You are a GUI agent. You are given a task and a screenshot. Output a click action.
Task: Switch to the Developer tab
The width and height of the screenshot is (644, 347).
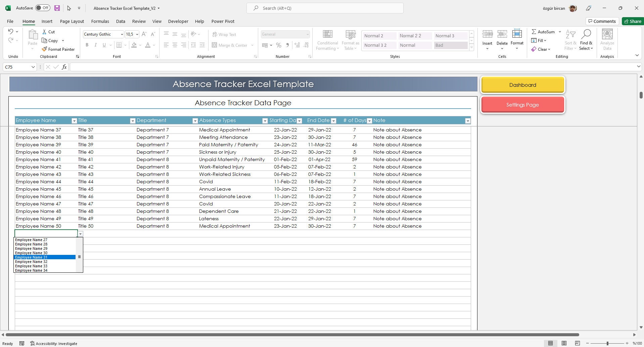(178, 21)
